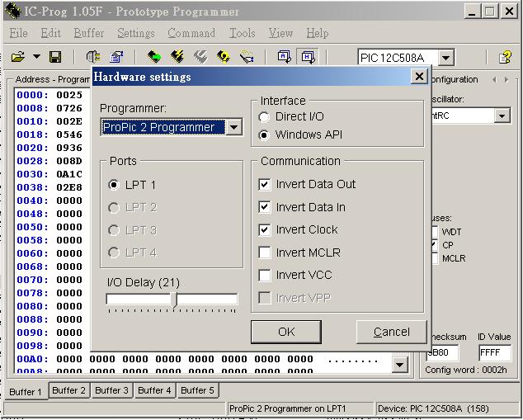Open the Tools menu
The image size is (523, 420).
click(243, 33)
